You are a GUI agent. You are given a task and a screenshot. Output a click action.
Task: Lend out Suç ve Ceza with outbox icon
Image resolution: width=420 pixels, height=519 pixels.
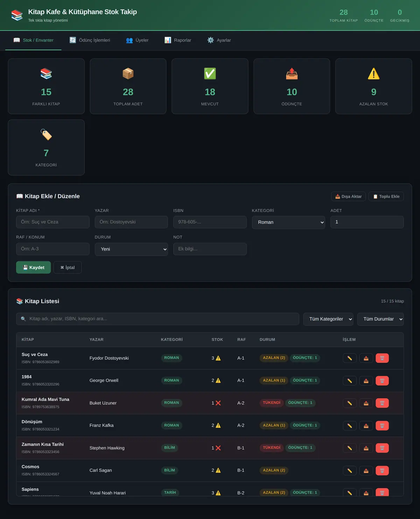[366, 358]
